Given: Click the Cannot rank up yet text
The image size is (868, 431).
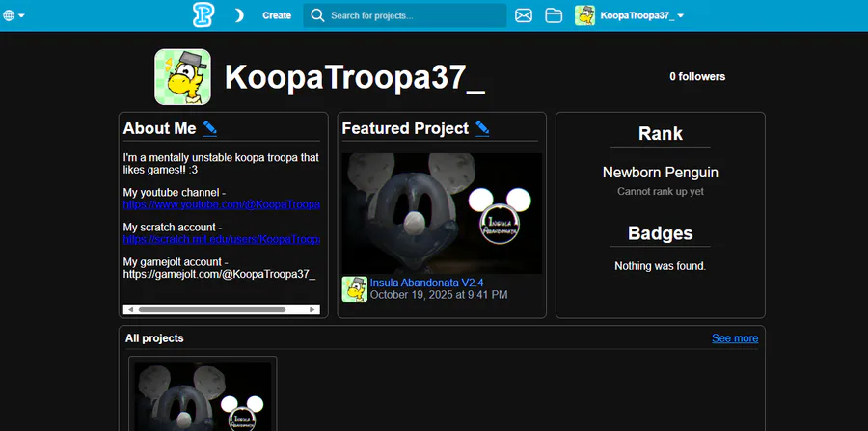Looking at the screenshot, I should pos(661,192).
